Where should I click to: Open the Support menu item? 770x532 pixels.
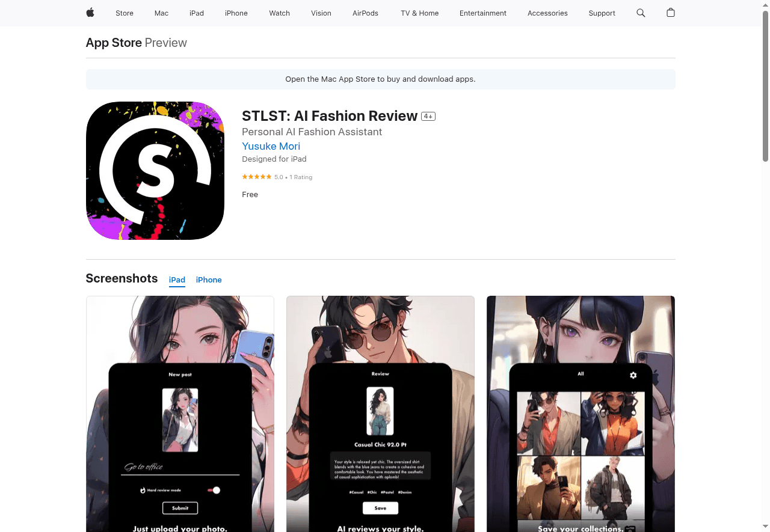point(602,13)
